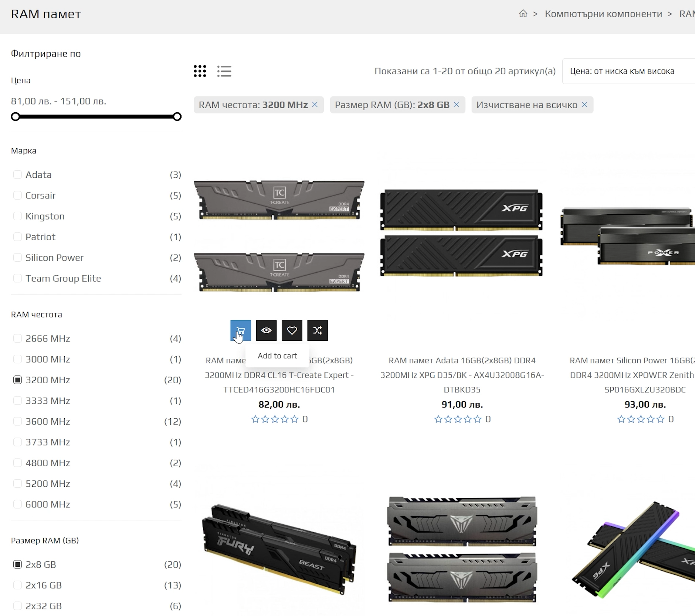Open the Kingston Fury Beast RAM image
The width and height of the screenshot is (695, 616).
(x=279, y=549)
